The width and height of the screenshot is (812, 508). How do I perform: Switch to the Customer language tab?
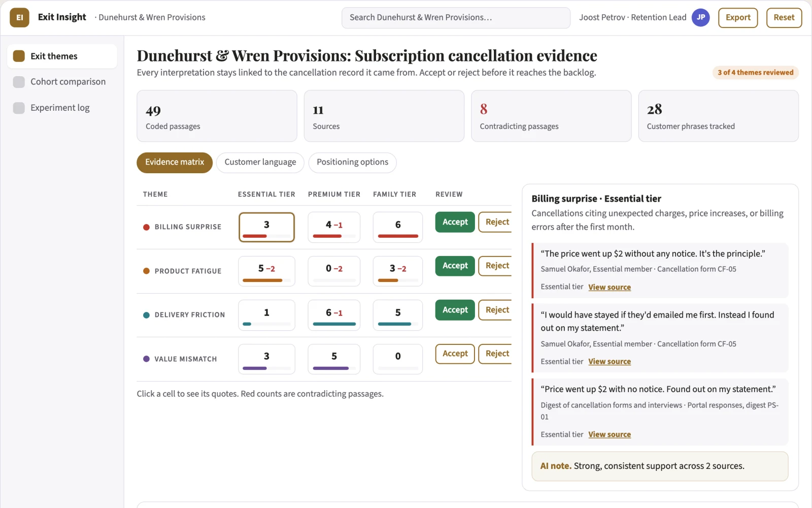(260, 163)
